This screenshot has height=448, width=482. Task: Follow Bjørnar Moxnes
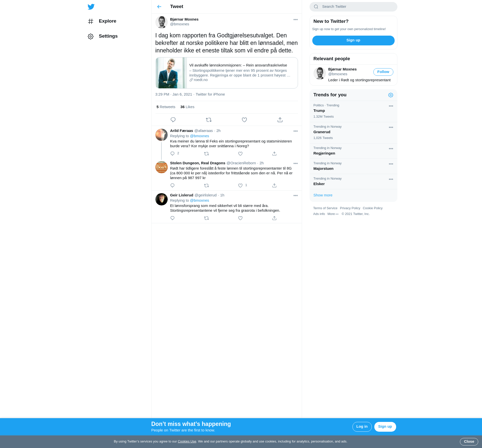pyautogui.click(x=383, y=72)
